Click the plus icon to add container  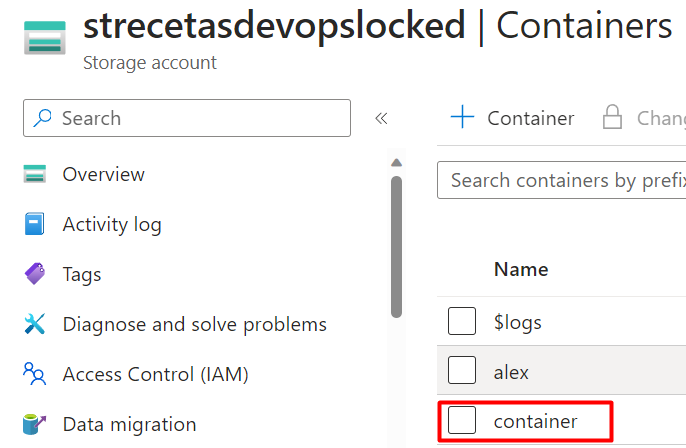click(462, 117)
